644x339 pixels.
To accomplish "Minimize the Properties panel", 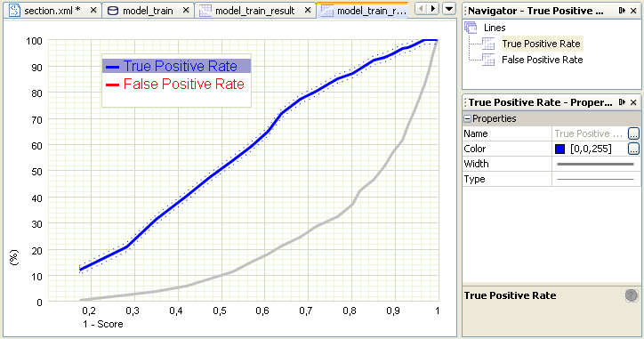I will (x=622, y=102).
